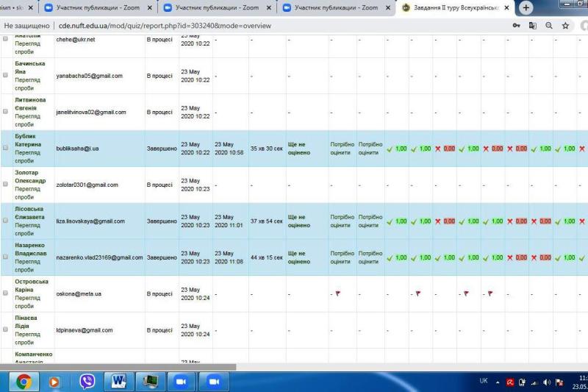Click duration 44 хв 15 сек
This screenshot has width=588, height=392.
[x=266, y=257]
